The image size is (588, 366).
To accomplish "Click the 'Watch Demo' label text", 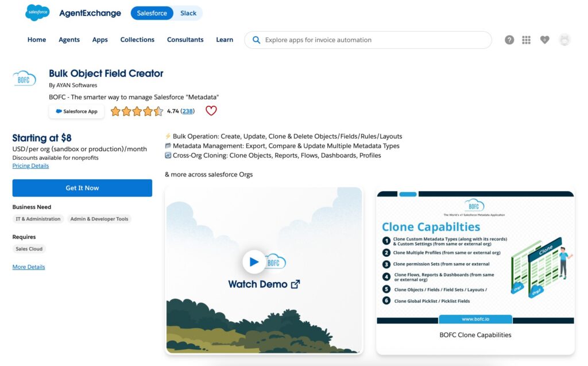I will [258, 284].
